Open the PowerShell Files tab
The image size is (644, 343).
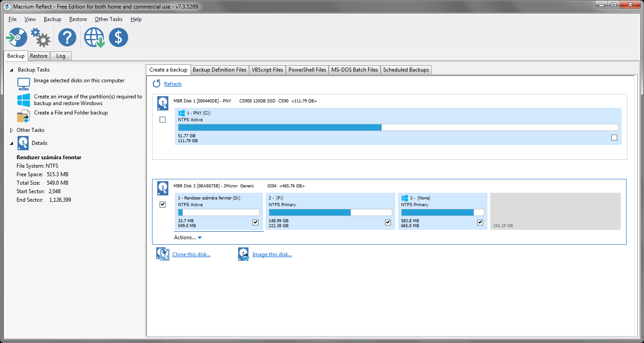[x=307, y=70]
